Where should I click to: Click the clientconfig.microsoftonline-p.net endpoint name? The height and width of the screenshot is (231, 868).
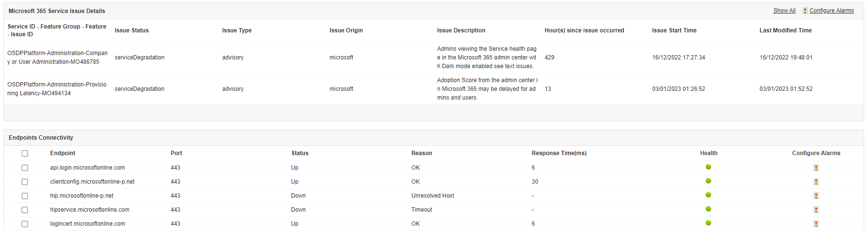point(92,182)
